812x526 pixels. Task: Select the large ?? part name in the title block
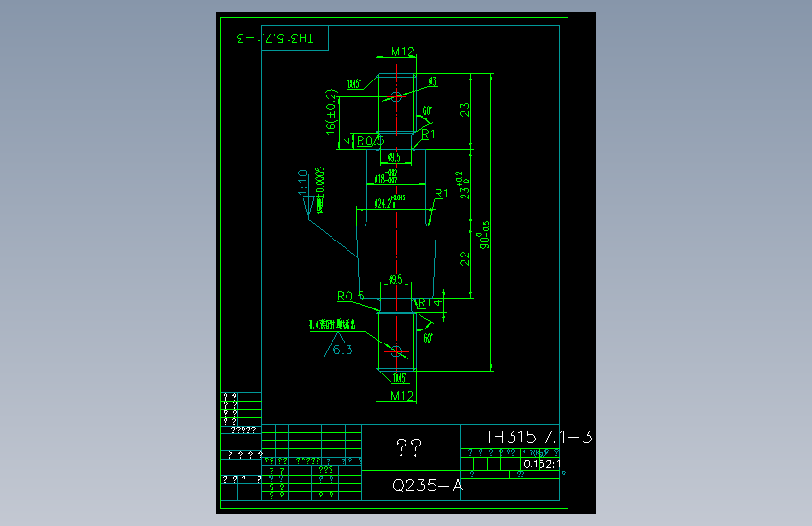[408, 446]
